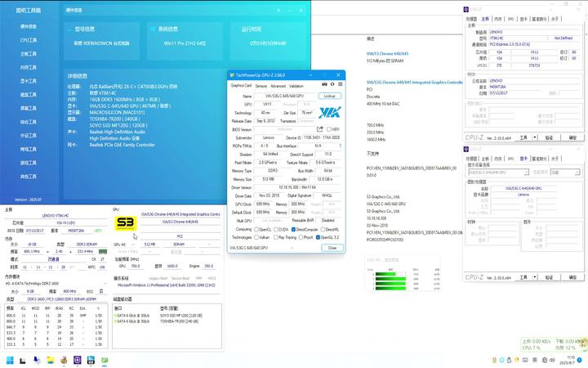Open the A-DATA memory module dropdown

coord(56,284)
